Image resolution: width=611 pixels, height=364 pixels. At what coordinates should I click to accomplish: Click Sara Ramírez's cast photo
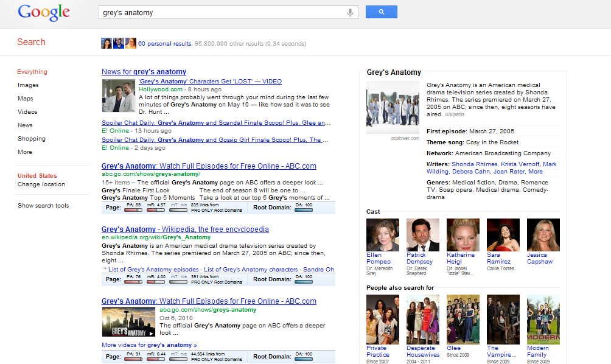coord(503,235)
